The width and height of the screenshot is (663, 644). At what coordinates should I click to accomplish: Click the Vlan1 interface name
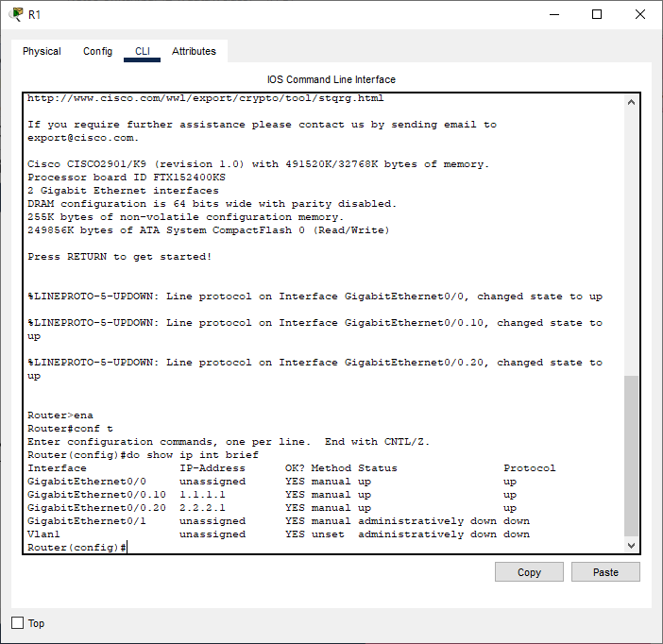point(43,534)
